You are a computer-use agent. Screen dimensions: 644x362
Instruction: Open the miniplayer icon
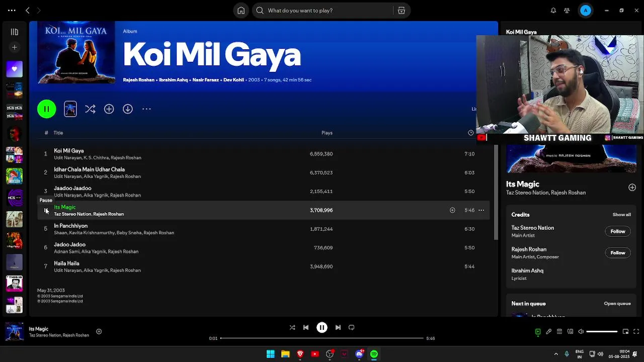[x=625, y=332]
